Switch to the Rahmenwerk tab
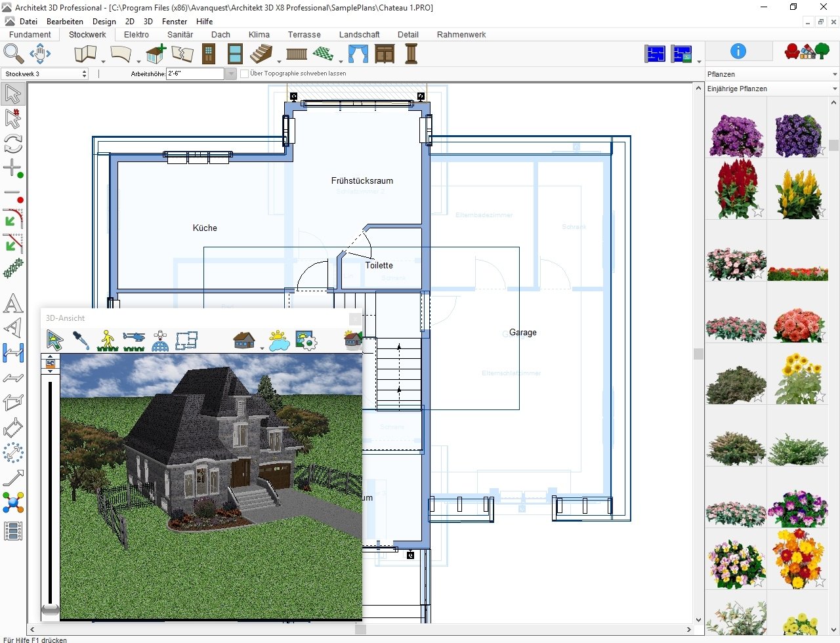 pos(461,35)
